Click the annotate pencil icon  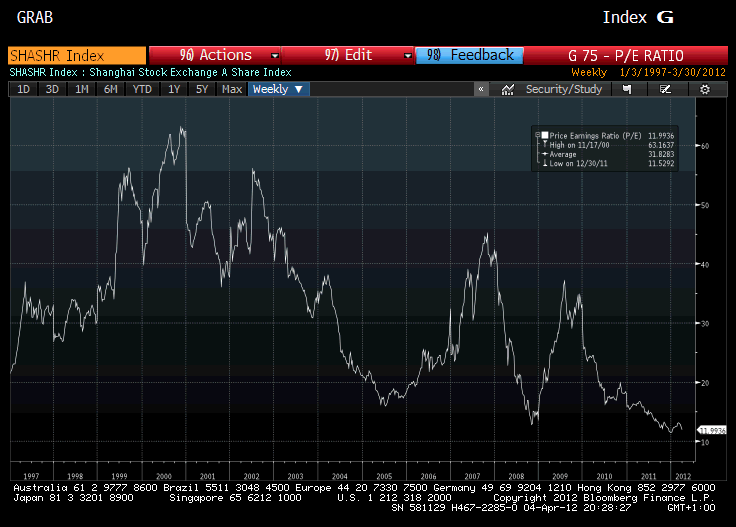click(665, 89)
